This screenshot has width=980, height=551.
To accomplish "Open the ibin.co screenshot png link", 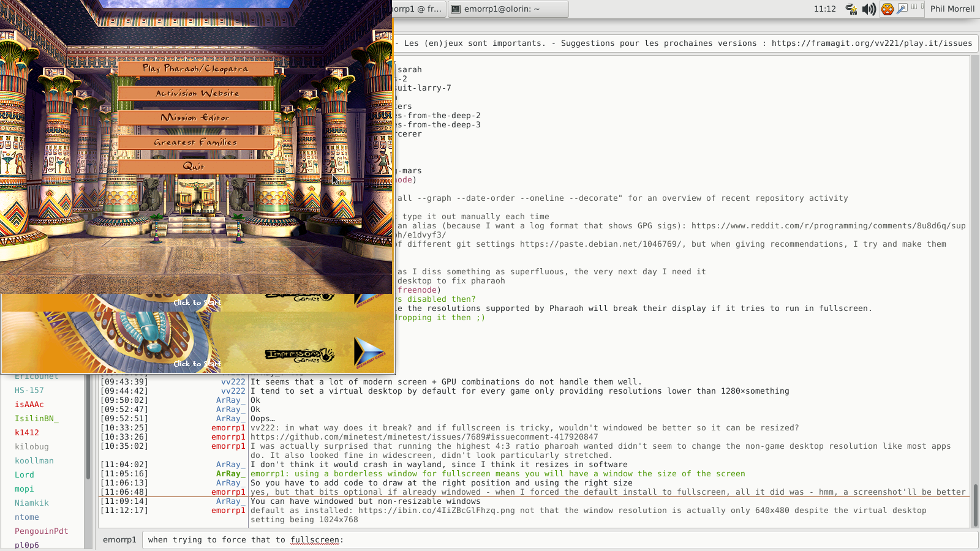I will pyautogui.click(x=437, y=511).
